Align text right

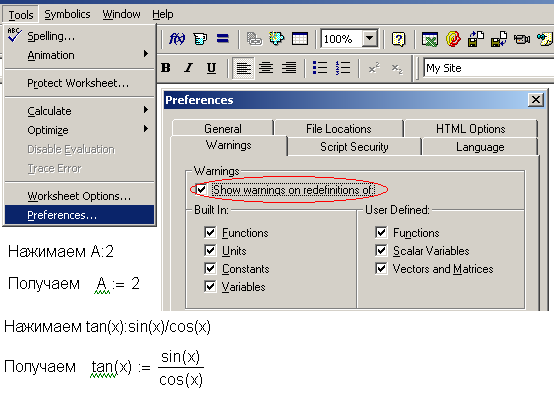[x=289, y=68]
